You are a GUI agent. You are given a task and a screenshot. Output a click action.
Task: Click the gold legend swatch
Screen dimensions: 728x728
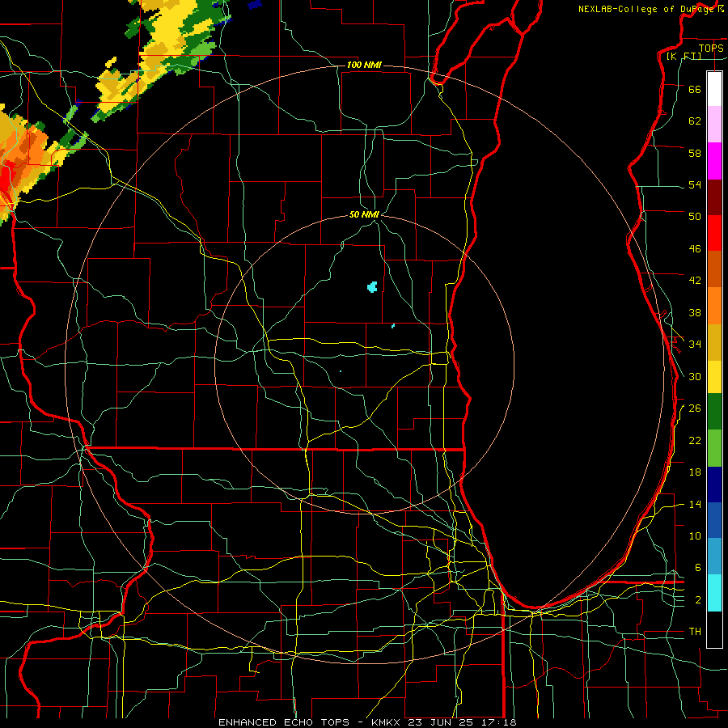click(714, 342)
